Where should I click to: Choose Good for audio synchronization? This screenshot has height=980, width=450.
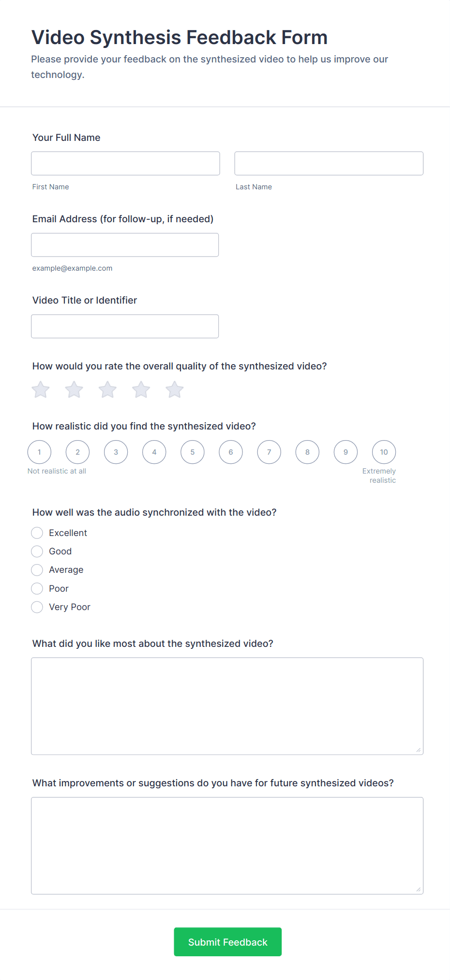pyautogui.click(x=37, y=551)
